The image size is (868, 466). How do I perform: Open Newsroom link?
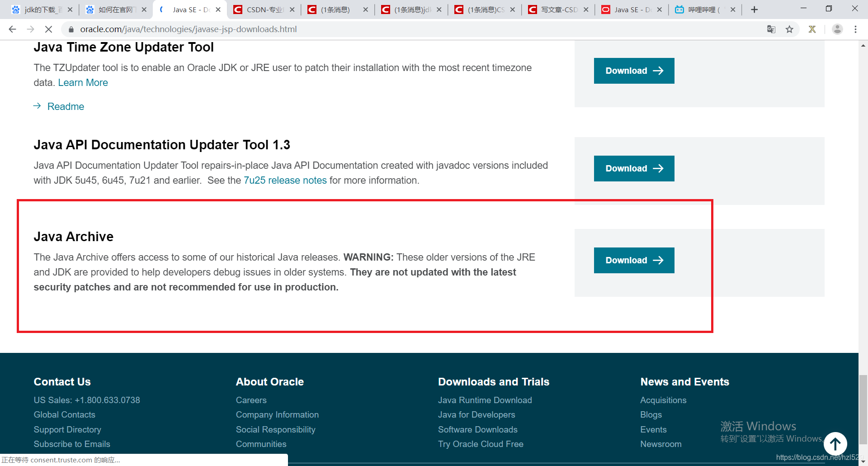(661, 444)
